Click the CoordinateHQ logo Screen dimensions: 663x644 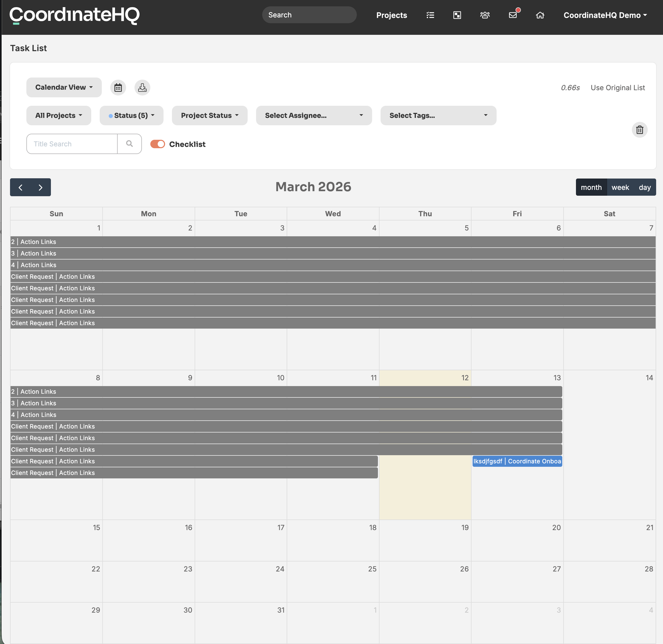[x=74, y=16]
